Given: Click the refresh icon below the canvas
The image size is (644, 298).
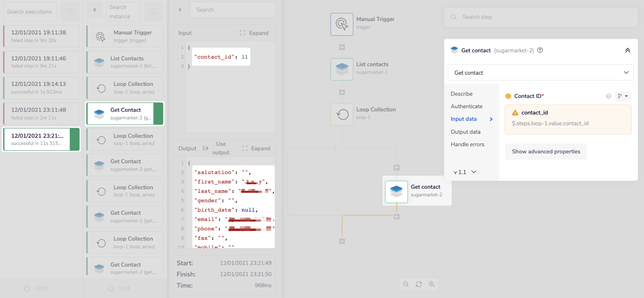Looking at the screenshot, I should coord(419,284).
